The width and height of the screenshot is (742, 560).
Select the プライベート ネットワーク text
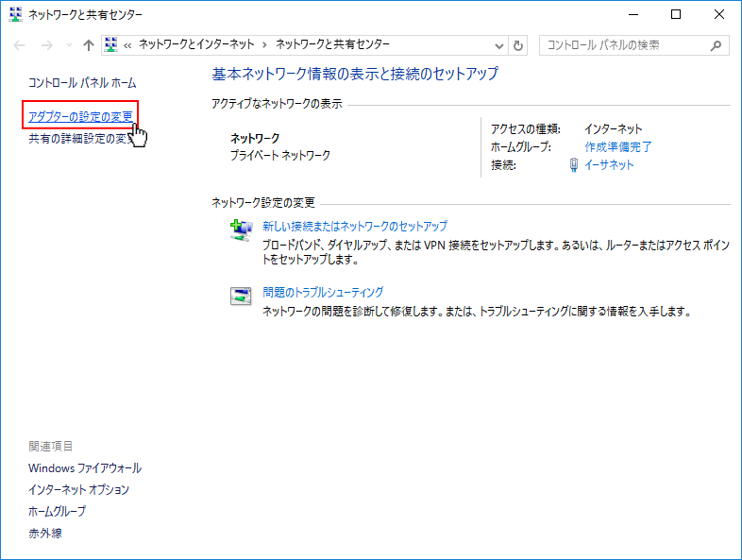[x=280, y=155]
